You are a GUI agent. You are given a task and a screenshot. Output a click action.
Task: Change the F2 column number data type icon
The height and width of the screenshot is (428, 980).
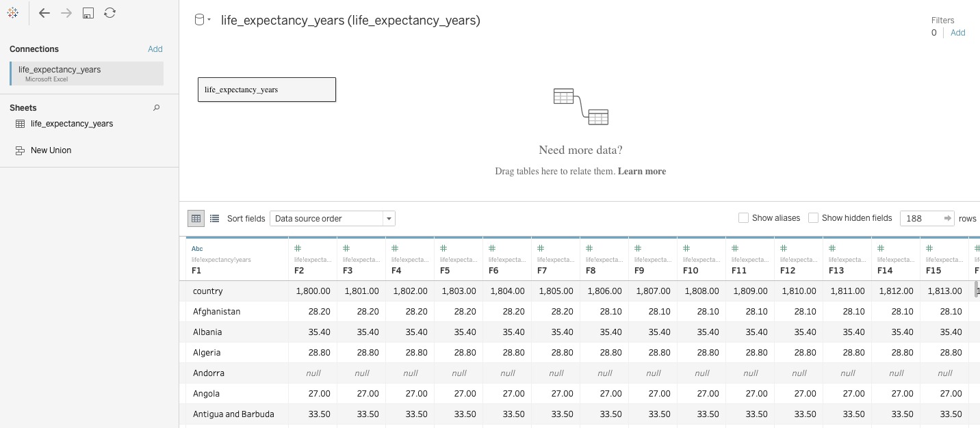point(298,249)
